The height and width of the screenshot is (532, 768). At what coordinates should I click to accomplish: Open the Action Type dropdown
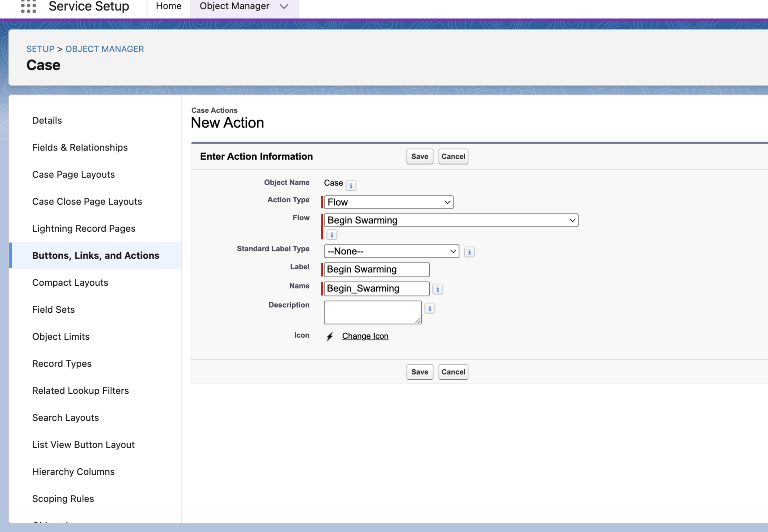click(x=388, y=202)
